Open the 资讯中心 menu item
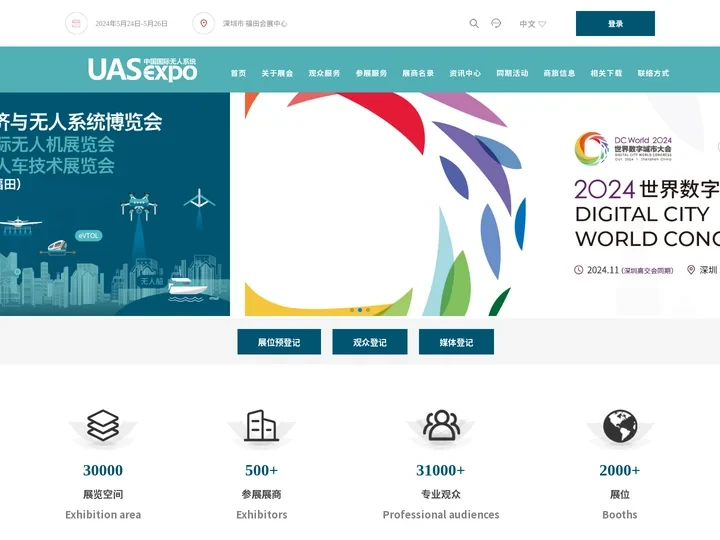This screenshot has height=540, width=720. pos(465,73)
